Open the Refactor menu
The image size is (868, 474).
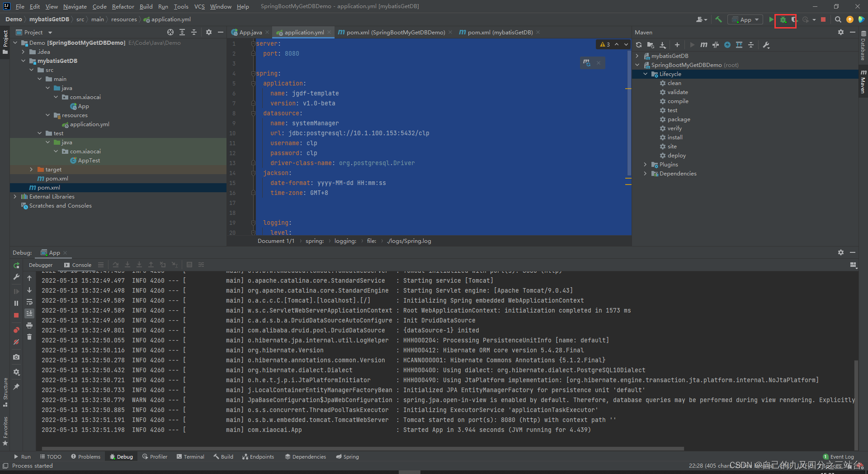(x=123, y=6)
